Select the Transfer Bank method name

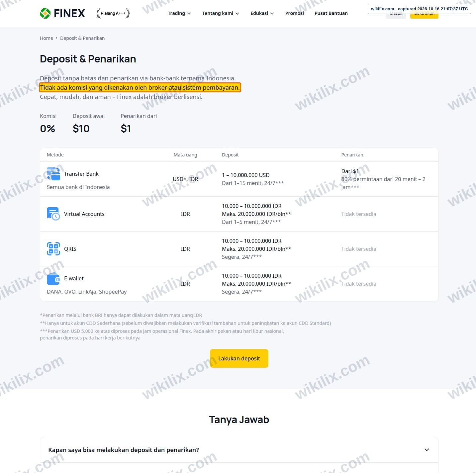(81, 174)
